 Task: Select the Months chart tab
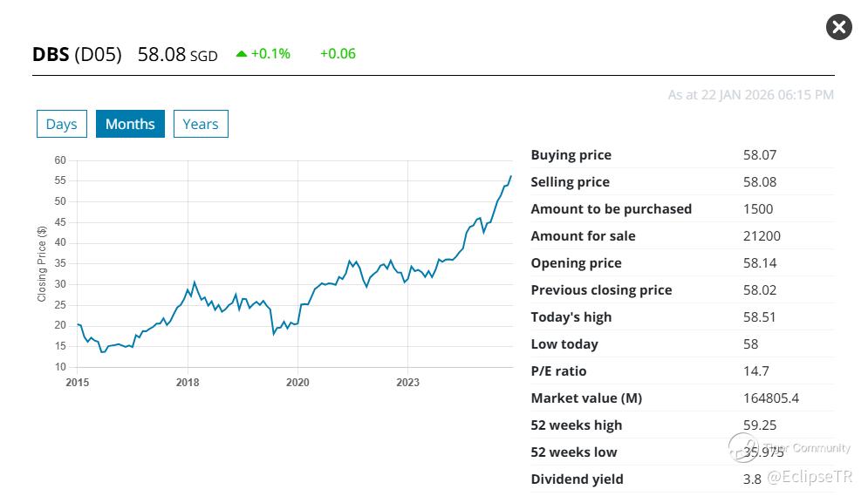[130, 124]
